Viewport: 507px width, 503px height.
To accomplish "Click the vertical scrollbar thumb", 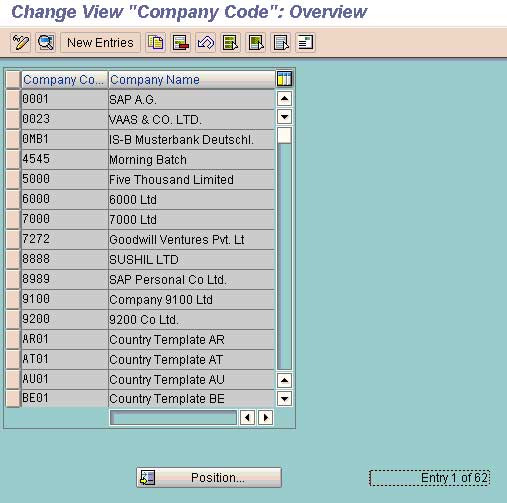I will (284, 135).
